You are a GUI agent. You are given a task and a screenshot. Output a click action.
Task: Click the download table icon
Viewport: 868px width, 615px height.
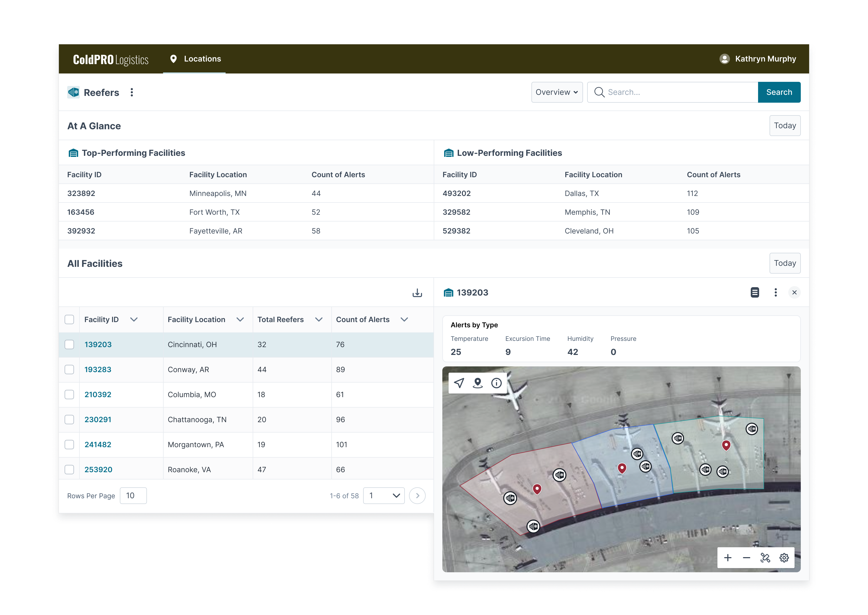click(417, 293)
